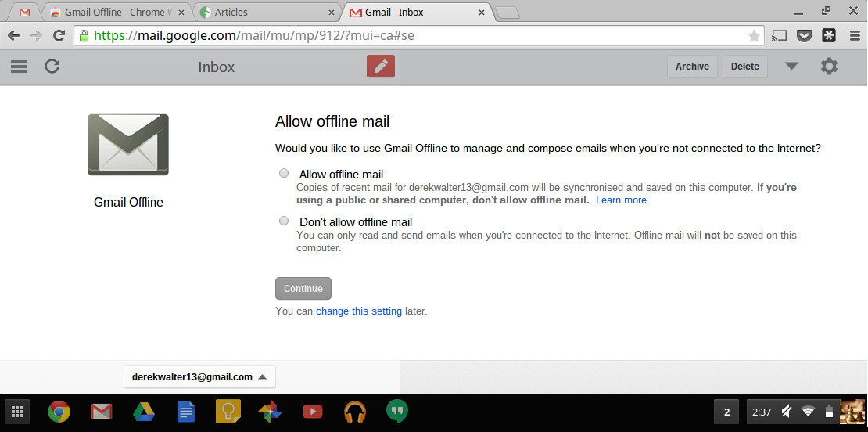868x432 pixels.
Task: Launch Google Keep from the shelf
Action: [x=228, y=411]
